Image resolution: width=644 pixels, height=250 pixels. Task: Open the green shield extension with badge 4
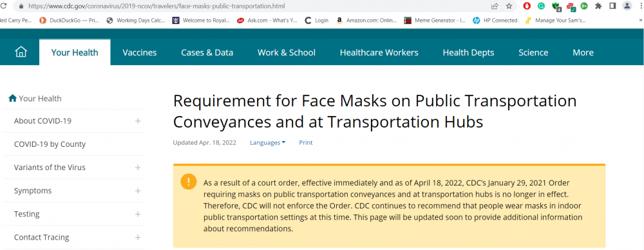[556, 6]
